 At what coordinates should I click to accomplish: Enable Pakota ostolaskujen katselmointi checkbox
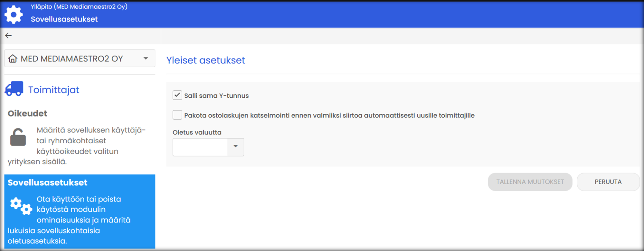click(177, 115)
